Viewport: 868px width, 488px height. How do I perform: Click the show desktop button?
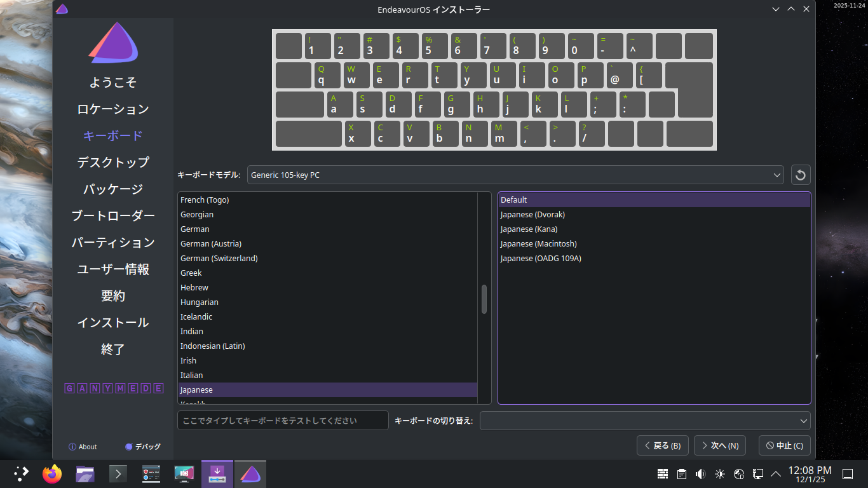(x=847, y=473)
